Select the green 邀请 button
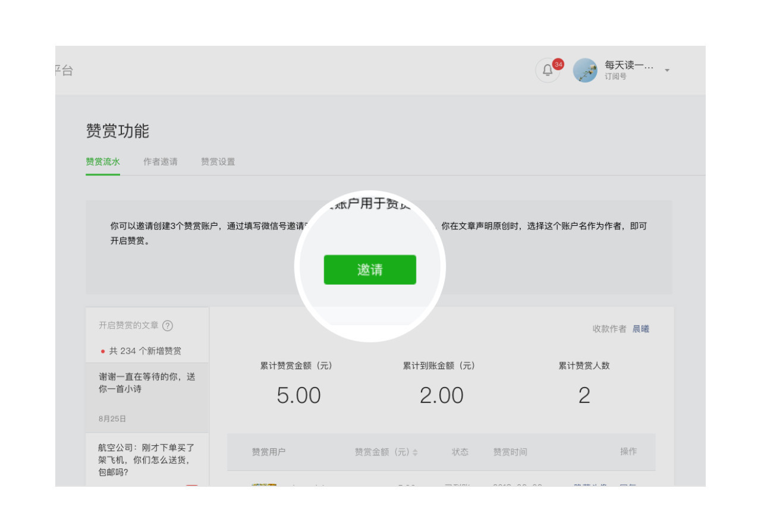761x532 pixels. point(370,269)
